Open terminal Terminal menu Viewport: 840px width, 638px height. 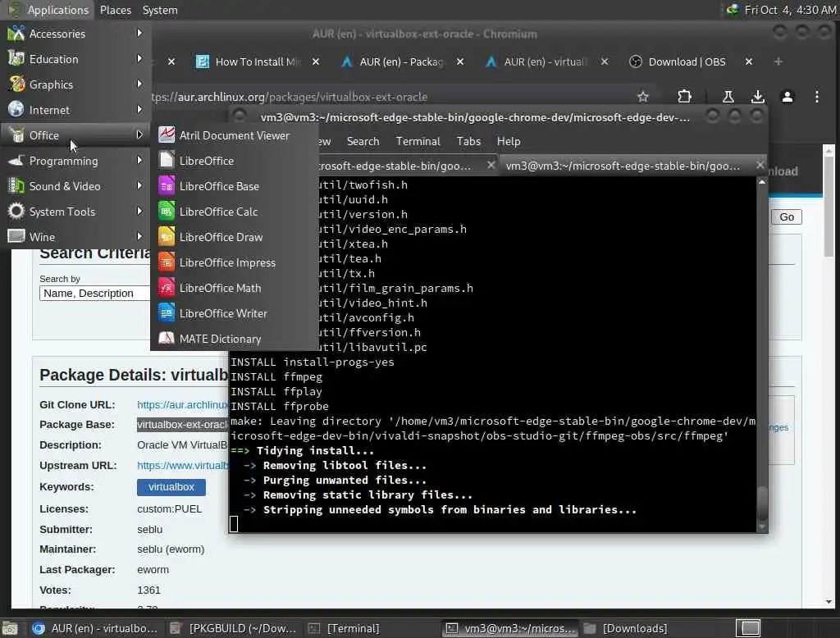(418, 141)
